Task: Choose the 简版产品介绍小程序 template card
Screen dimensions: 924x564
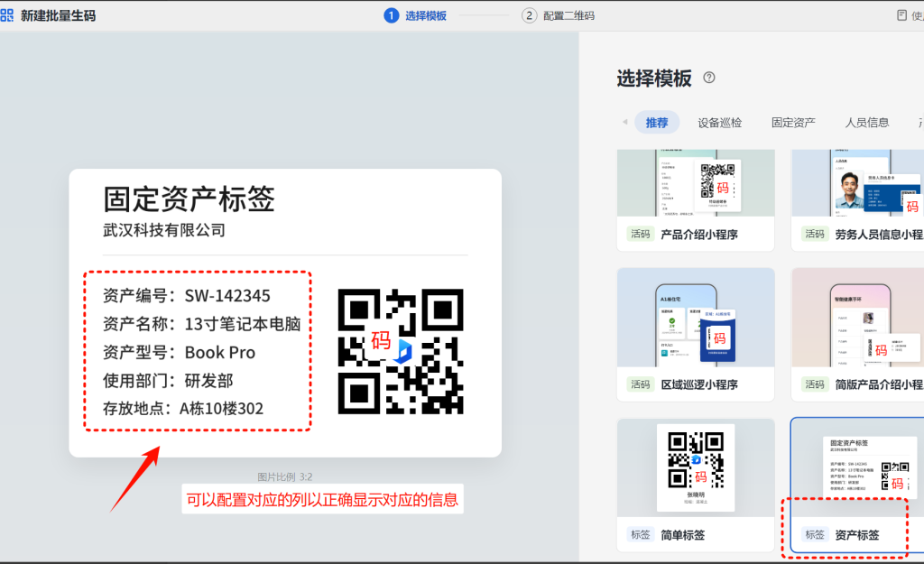Action: 857,334
